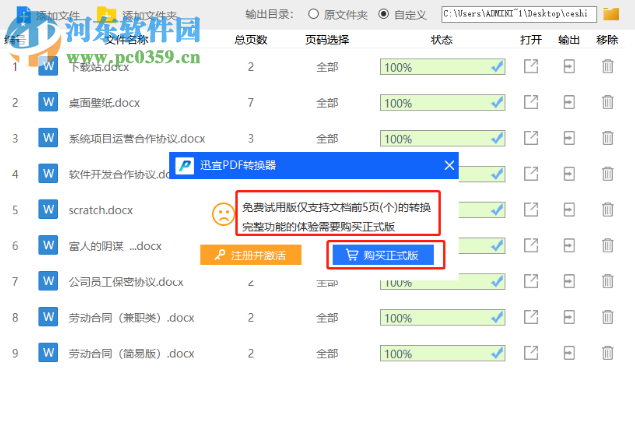Browse output directory with folder icon

611,14
